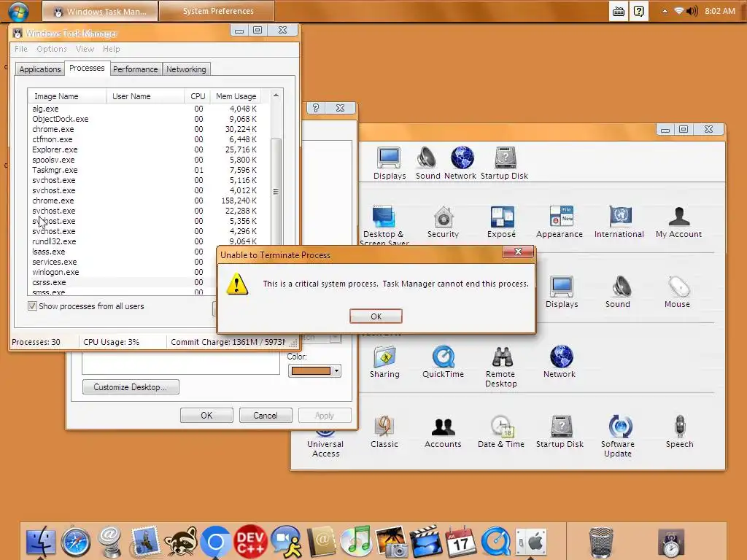Open iTunes music note icon in dock
747x560 pixels.
(x=356, y=542)
